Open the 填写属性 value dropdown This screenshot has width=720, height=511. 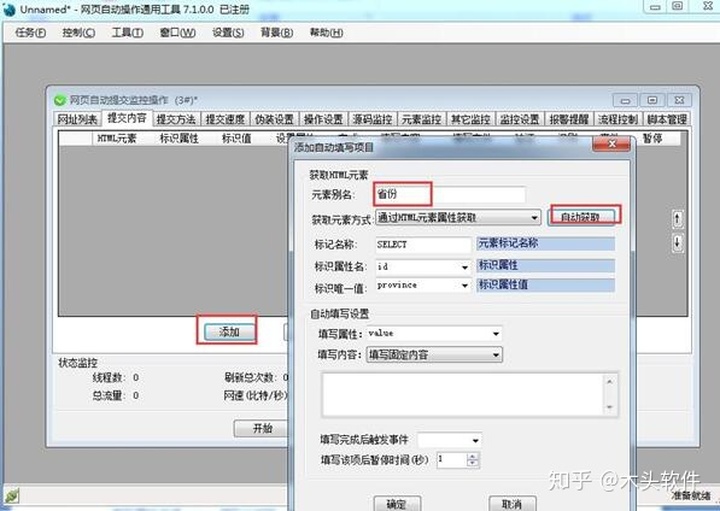pos(434,334)
